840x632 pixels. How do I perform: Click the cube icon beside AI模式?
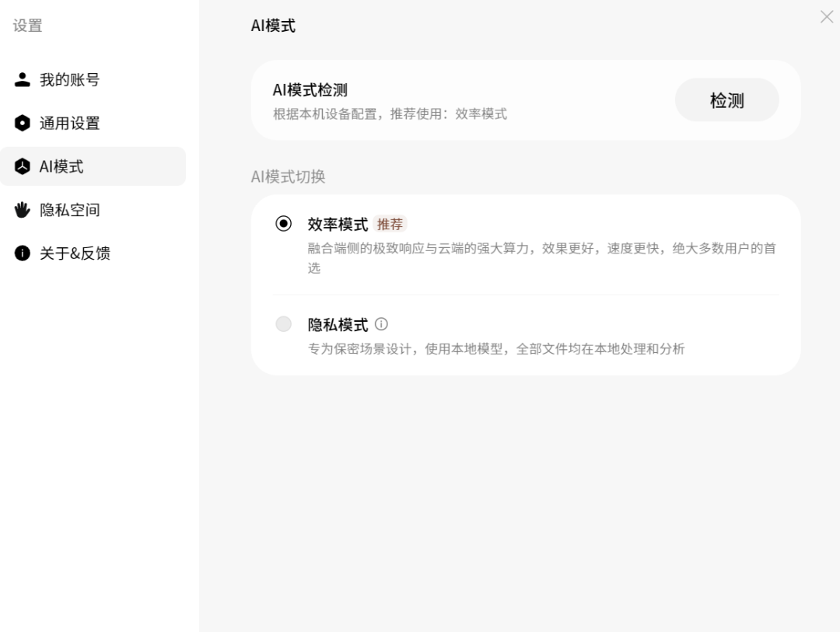pos(22,166)
